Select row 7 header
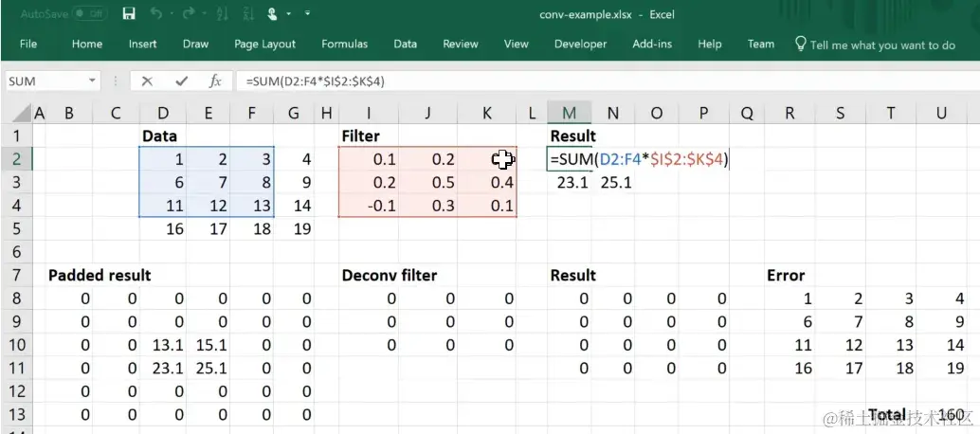980x434 pixels. [16, 275]
